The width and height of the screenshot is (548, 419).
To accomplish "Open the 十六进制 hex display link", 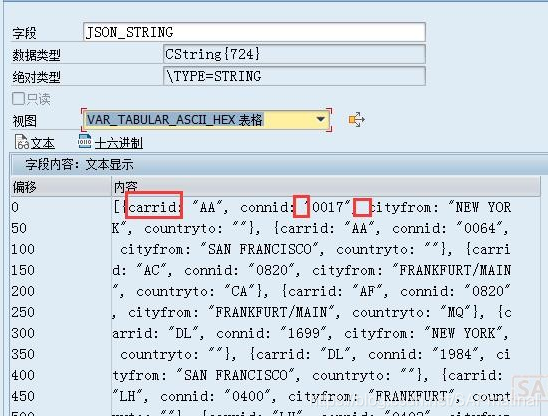I will 118,143.
